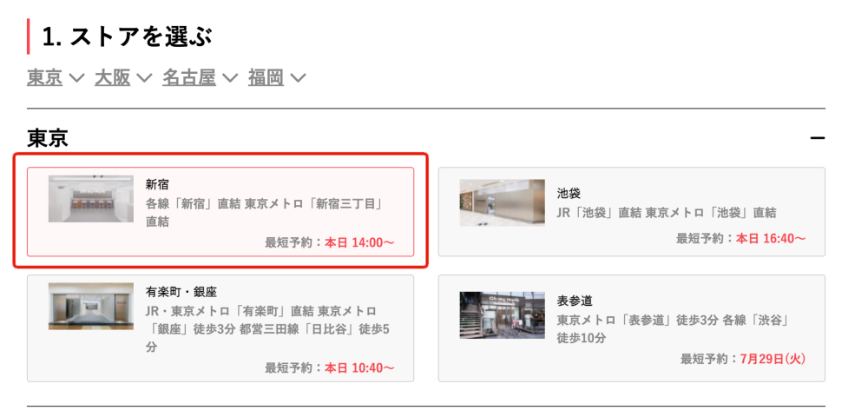
Task: Click the chevron next to 福岡
Action: coord(298,79)
